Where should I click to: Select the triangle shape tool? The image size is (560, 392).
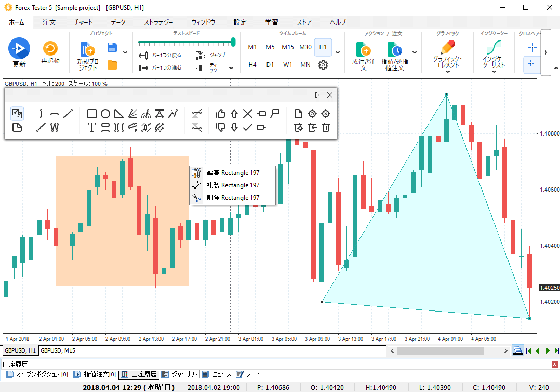coord(118,114)
